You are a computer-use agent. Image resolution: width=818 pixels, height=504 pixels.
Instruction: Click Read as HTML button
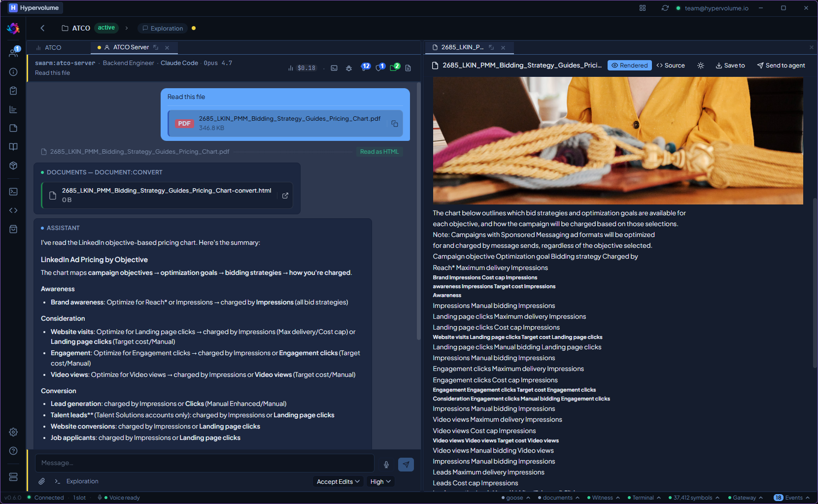point(379,152)
